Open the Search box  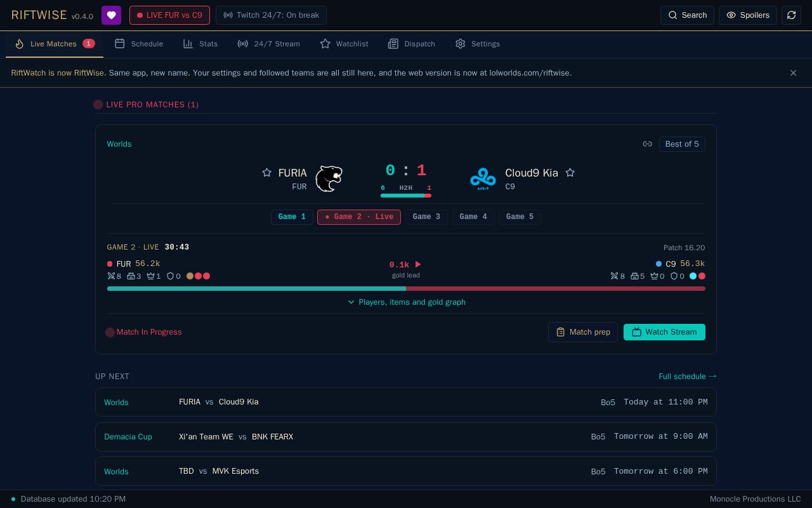(687, 15)
